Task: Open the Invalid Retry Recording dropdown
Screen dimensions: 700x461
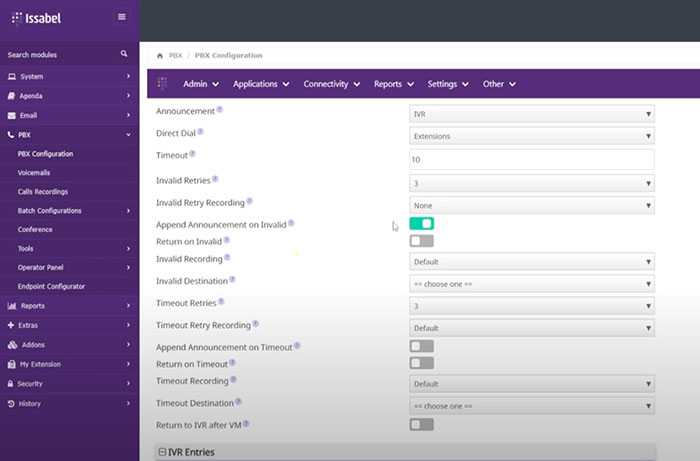Action: (532, 206)
